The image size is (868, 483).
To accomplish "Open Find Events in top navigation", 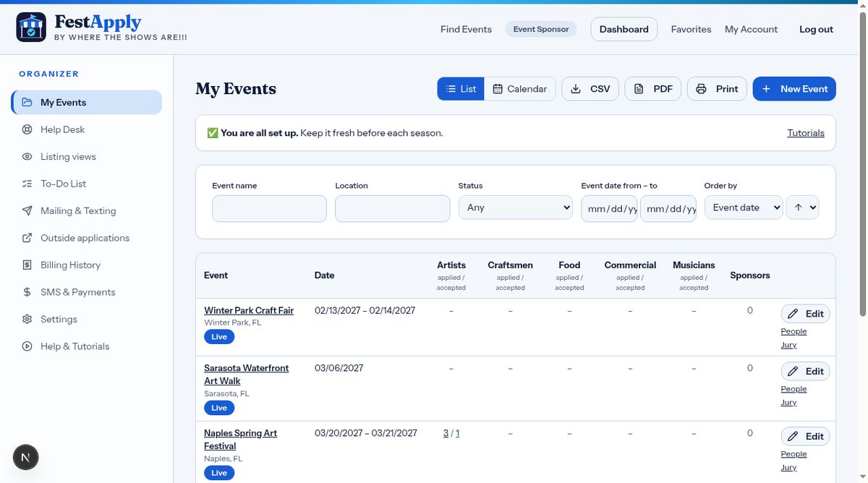I will 466,29.
